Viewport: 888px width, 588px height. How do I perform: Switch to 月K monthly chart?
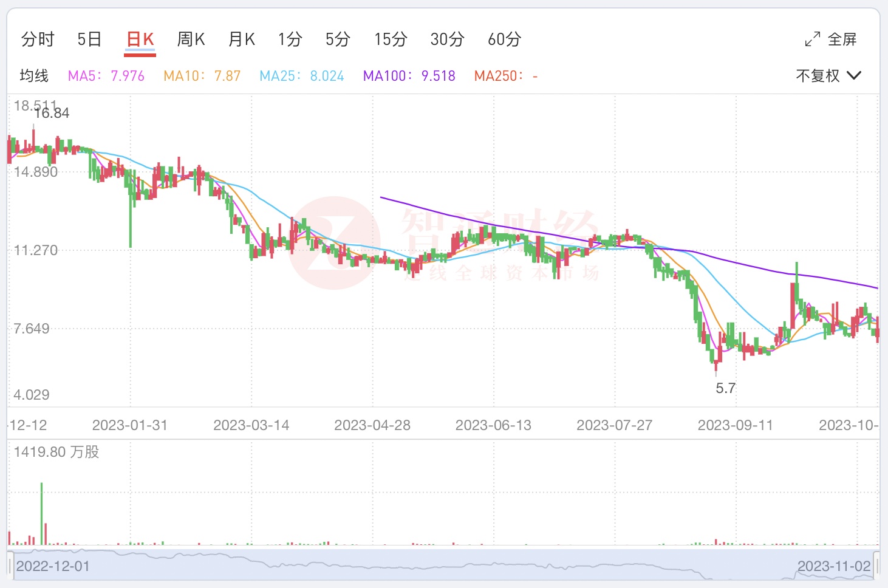point(241,39)
